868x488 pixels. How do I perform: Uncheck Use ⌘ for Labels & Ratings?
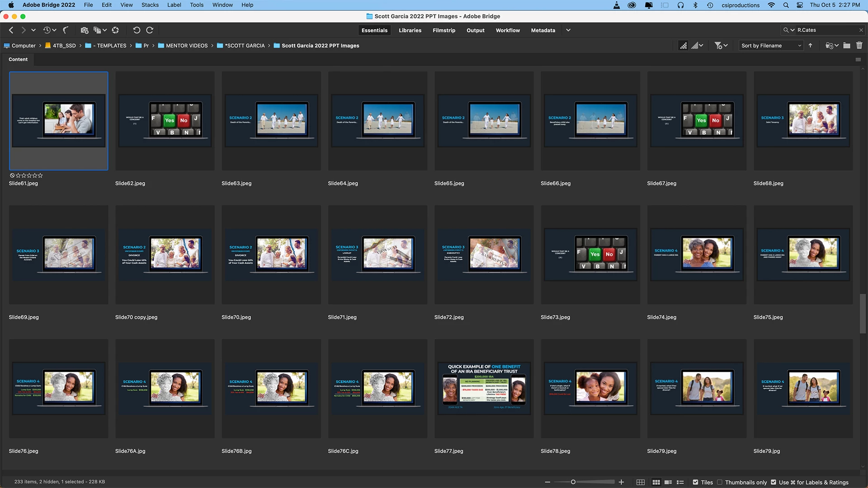coord(774,482)
